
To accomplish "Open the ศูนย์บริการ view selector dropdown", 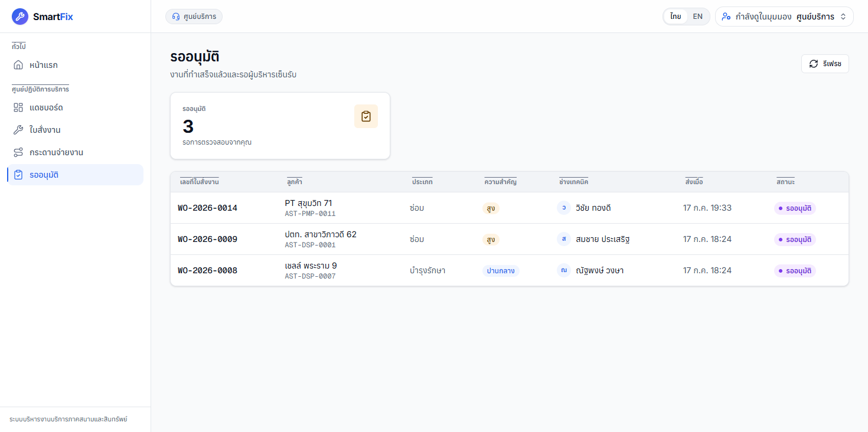I will 784,17.
